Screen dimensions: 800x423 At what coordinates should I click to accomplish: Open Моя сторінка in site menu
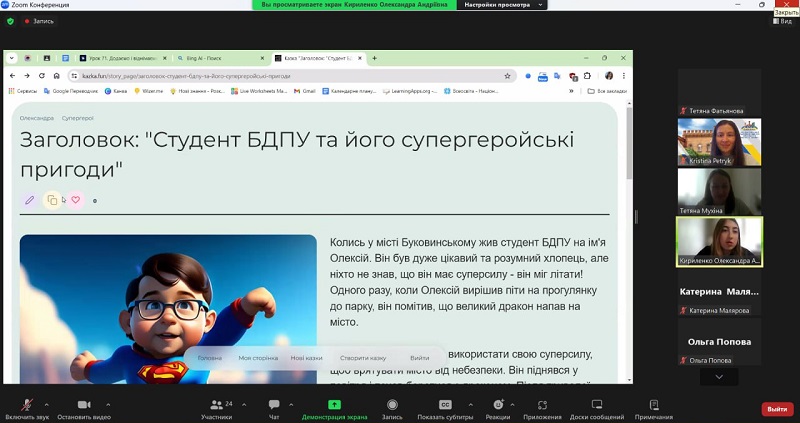(258, 358)
